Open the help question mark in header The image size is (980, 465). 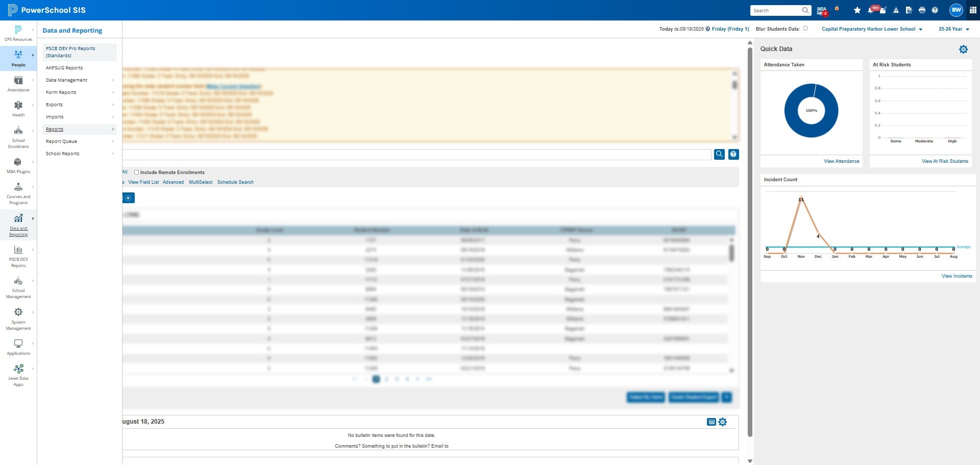[x=935, y=10]
